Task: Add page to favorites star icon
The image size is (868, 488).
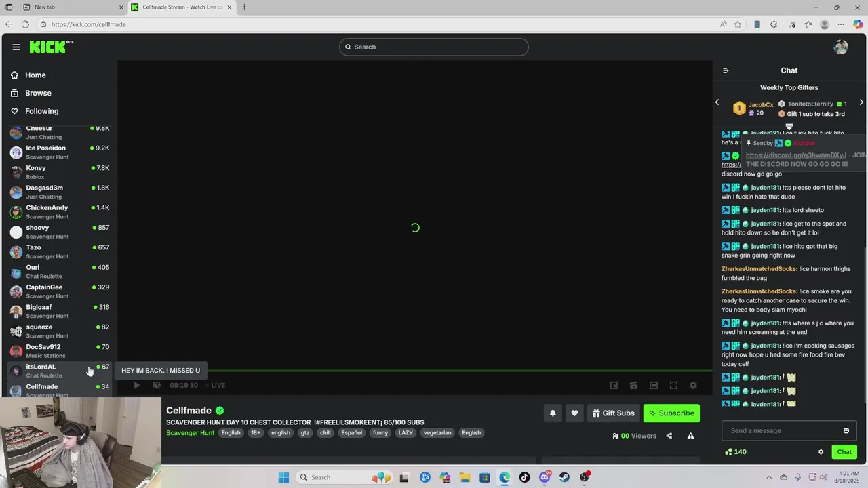Action: coord(738,24)
